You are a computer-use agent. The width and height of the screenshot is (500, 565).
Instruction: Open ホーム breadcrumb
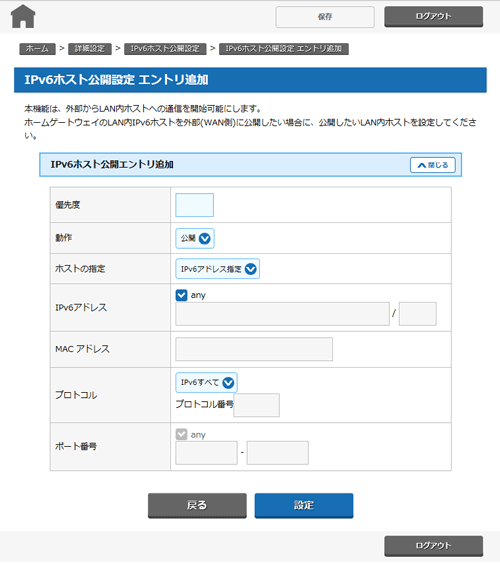[x=37, y=49]
